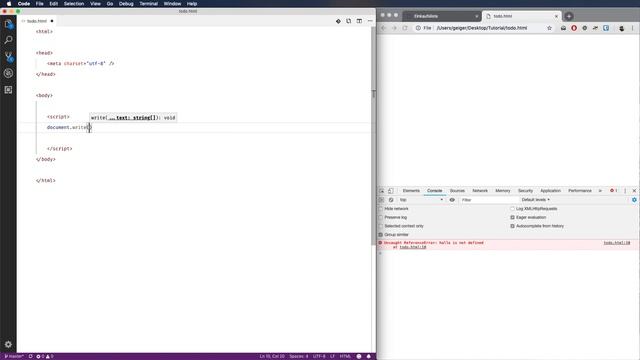Switch to the Performance tab in DevTools
The height and width of the screenshot is (360, 640).
(x=580, y=191)
